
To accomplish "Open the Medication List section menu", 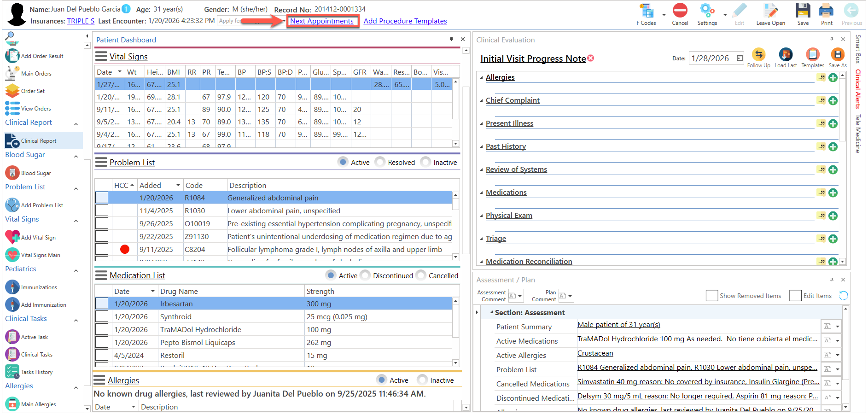I will (x=101, y=275).
